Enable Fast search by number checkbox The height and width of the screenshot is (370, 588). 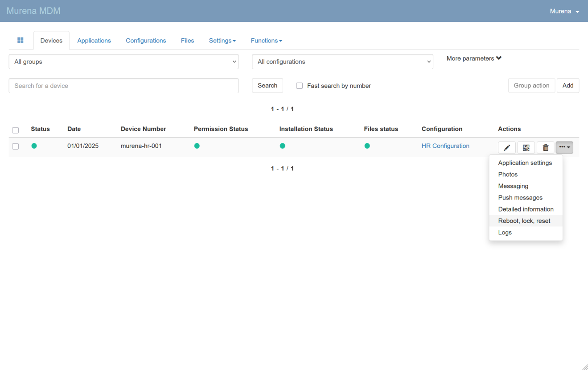pos(300,86)
